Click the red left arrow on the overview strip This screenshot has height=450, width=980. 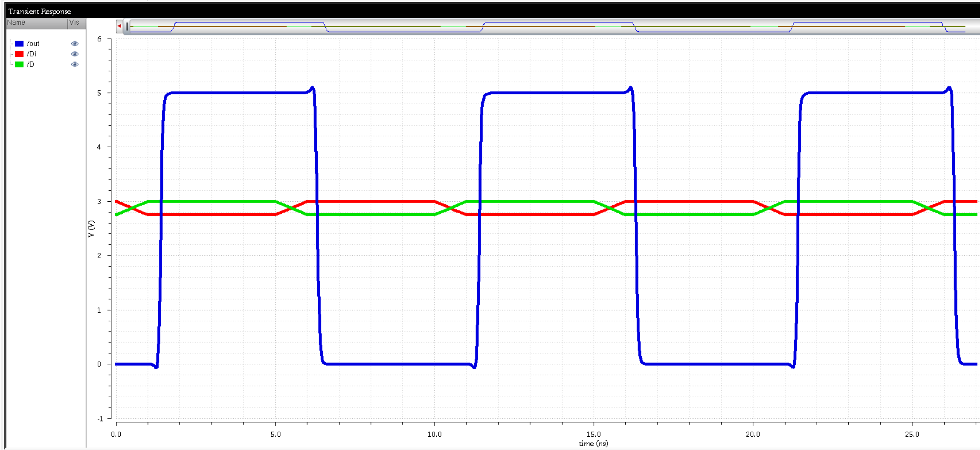tap(119, 26)
